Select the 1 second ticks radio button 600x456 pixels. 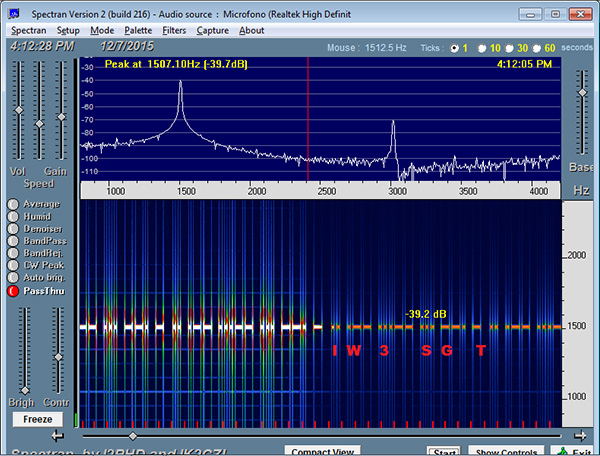click(x=454, y=48)
